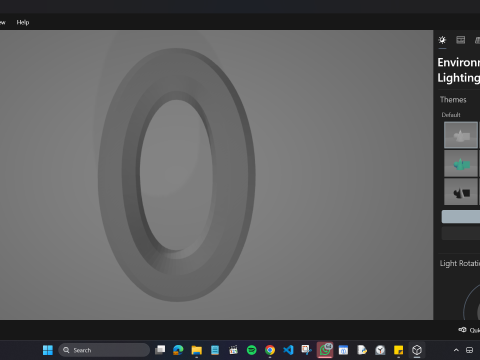Expand the hidden system tray icons chevron
The image size is (480, 360).
(x=456, y=350)
